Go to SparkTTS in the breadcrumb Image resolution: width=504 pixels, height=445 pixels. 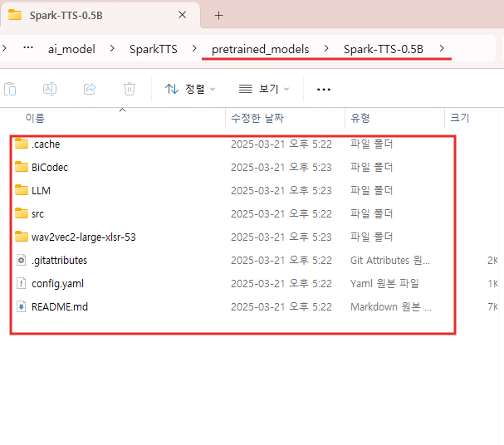tap(154, 49)
